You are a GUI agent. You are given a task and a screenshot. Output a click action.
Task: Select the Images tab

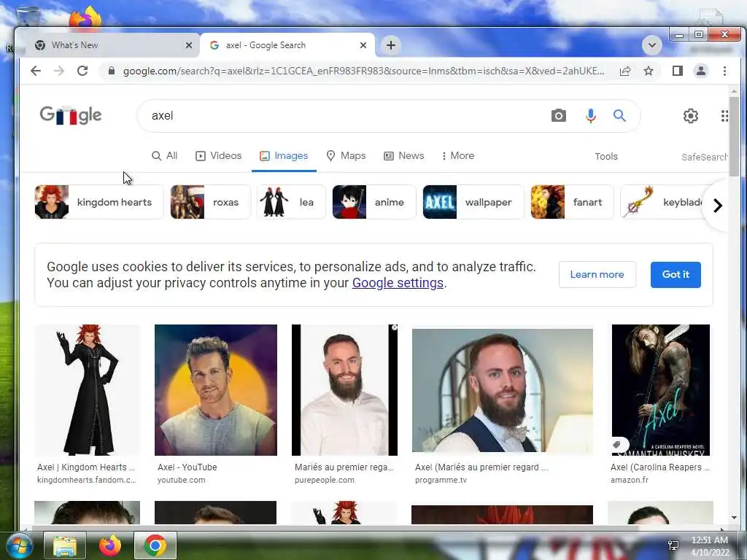[284, 156]
